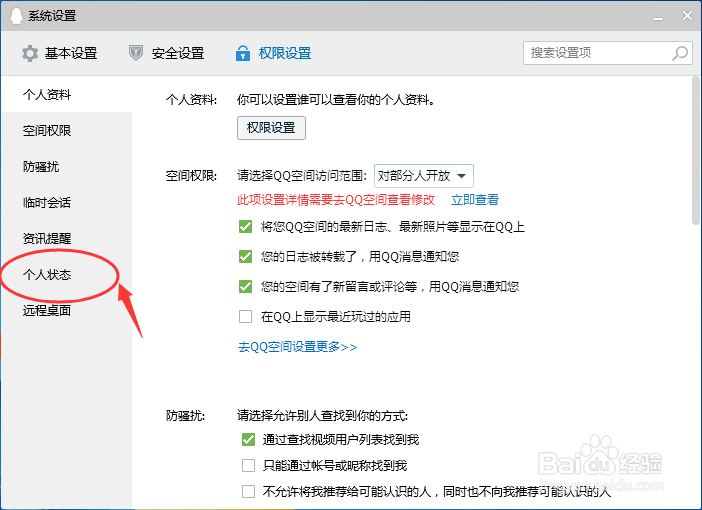702x510 pixels.
Task: Click the vertical scrollbar thumb
Action: [696, 151]
